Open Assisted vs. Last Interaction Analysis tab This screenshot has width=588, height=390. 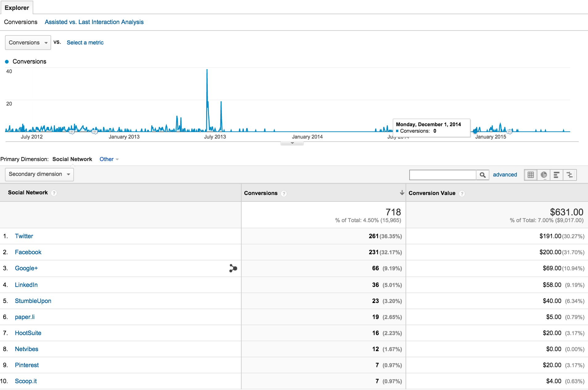94,22
